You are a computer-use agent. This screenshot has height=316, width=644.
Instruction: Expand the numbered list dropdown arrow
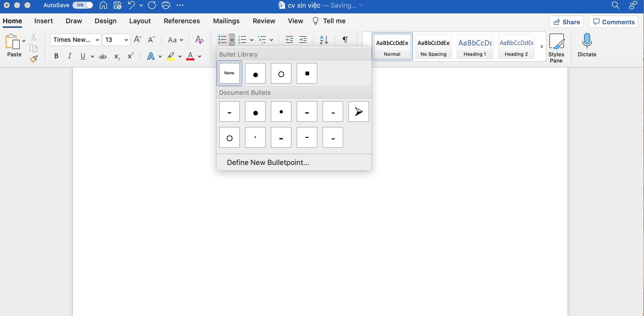pos(251,40)
